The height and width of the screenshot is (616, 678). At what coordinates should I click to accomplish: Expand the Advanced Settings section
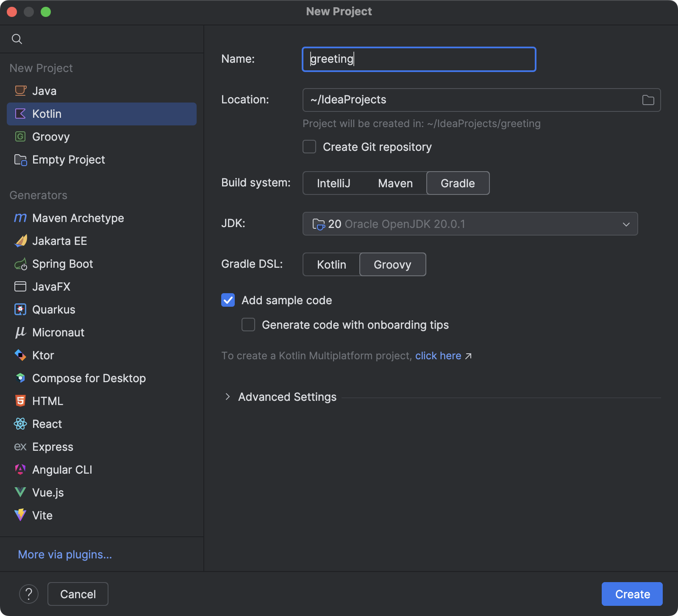tap(228, 397)
